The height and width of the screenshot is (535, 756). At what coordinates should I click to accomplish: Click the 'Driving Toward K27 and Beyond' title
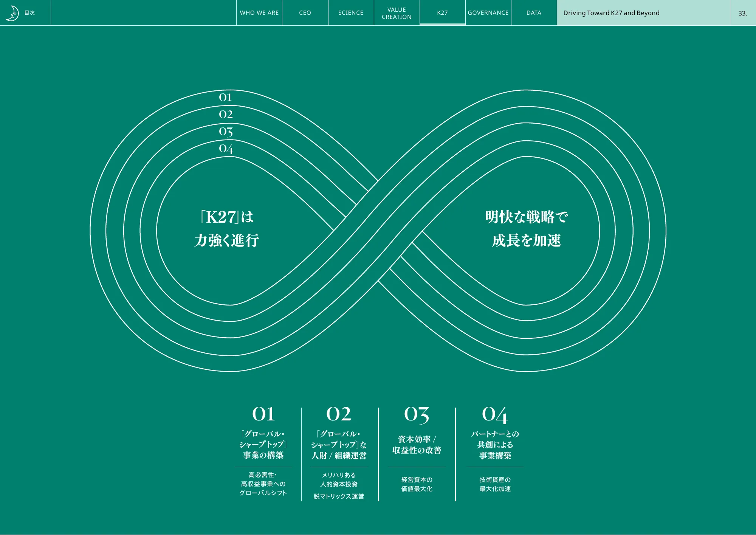pos(611,13)
